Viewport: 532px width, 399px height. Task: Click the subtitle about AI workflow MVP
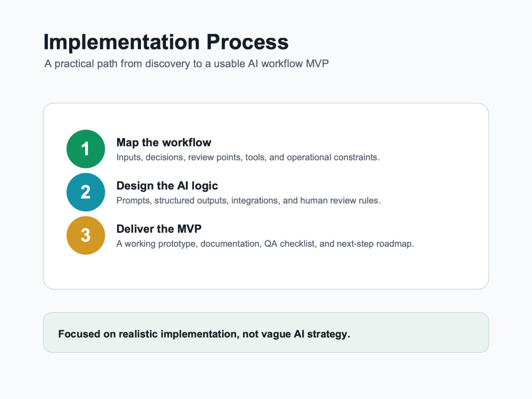pyautogui.click(x=187, y=64)
